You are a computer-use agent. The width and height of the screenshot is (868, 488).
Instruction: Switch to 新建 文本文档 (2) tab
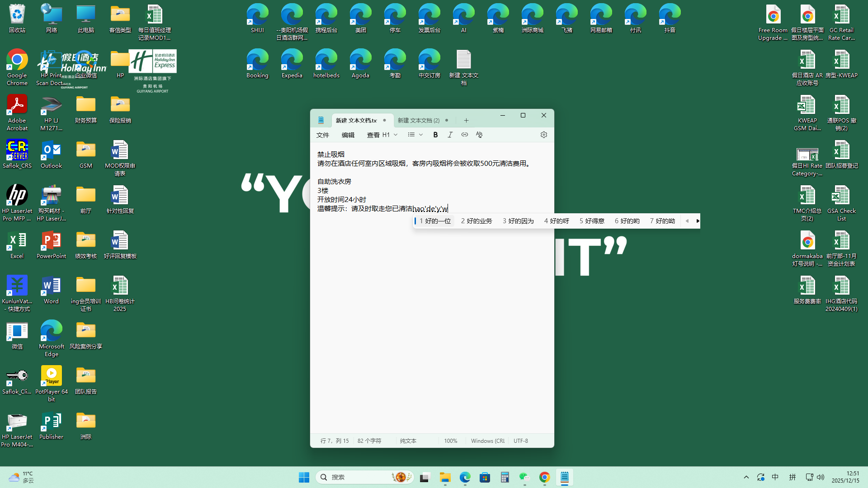[419, 121]
